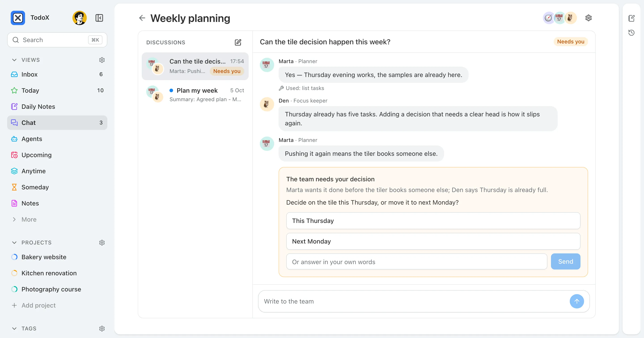Click 'Or answer in your own words' field
This screenshot has width=644, height=338.
pyautogui.click(x=417, y=262)
